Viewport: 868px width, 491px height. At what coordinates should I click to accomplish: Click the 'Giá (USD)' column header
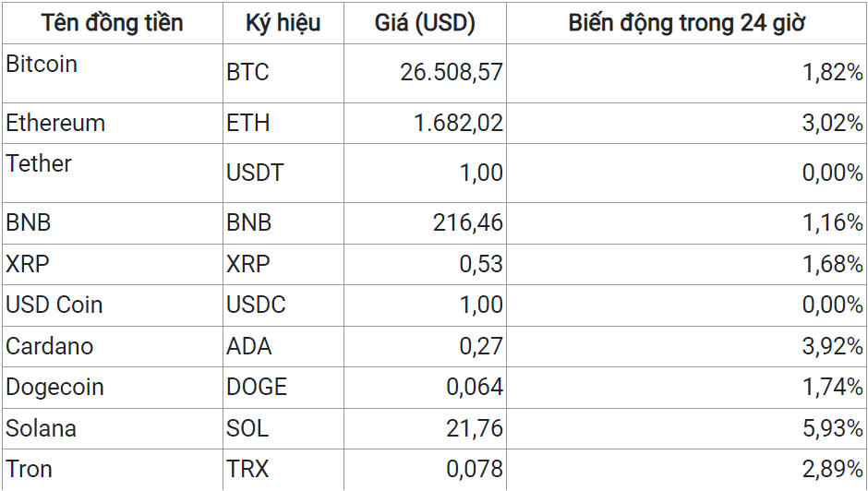[x=425, y=23]
